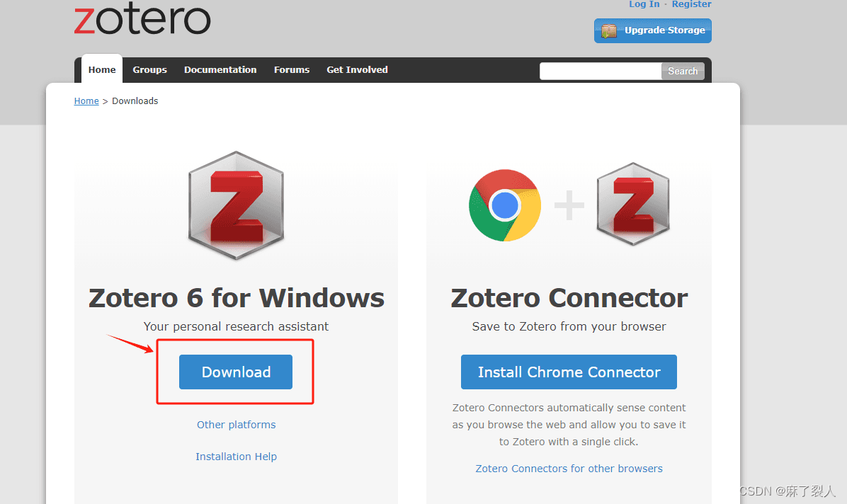
Task: Click the Log In link
Action: 644,4
